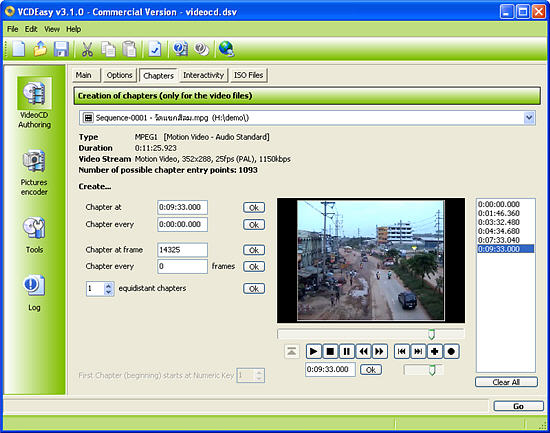Paste using the clipboard toolbar icon
This screenshot has width=550, height=433.
pos(129,48)
